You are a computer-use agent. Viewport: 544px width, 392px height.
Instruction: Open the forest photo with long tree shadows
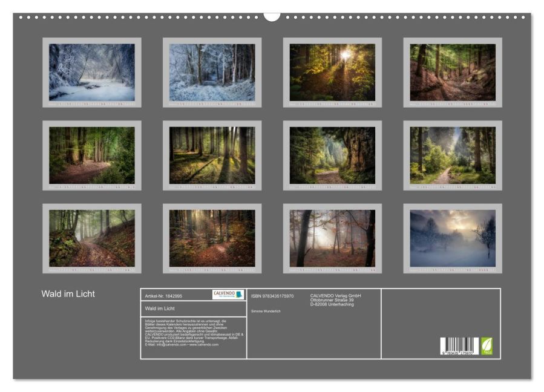(212, 155)
